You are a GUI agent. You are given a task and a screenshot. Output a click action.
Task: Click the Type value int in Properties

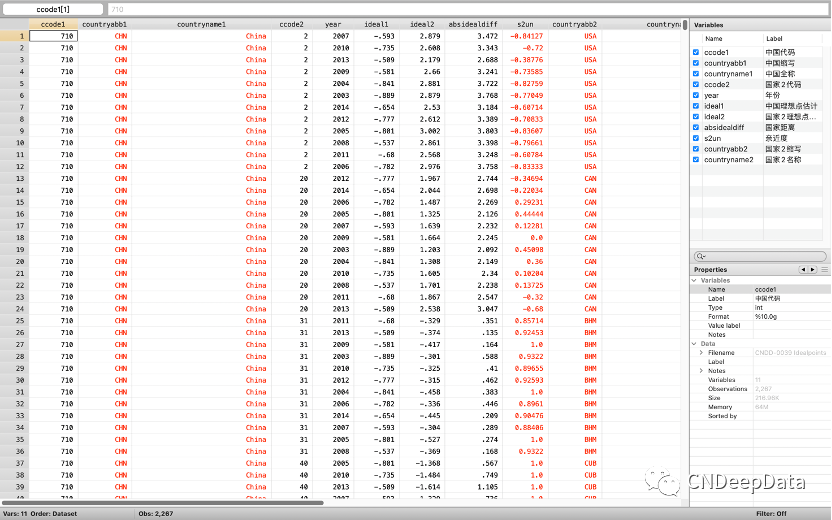pos(759,307)
